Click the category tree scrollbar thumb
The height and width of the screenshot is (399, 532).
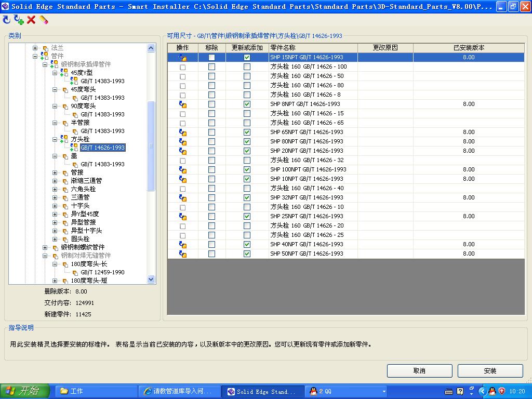151,146
